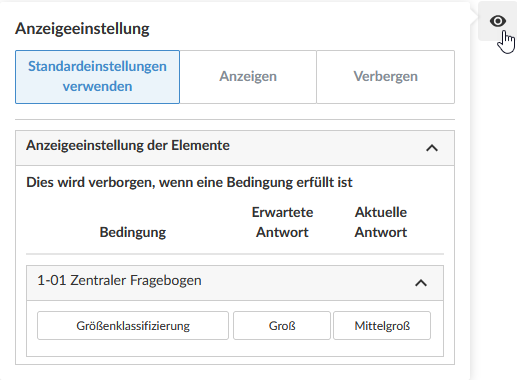Click the 'Dies wird verborgen' condition text
Screen dimensions: 517x380
pos(189,182)
